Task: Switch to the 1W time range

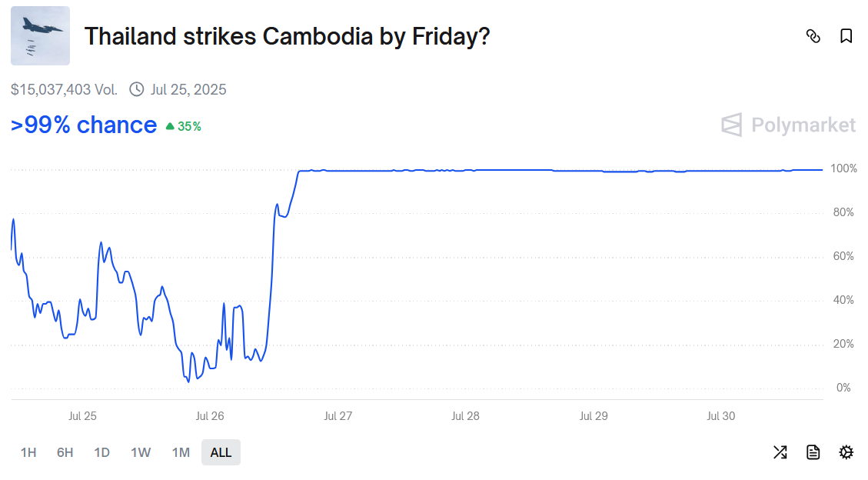Action: (x=141, y=452)
